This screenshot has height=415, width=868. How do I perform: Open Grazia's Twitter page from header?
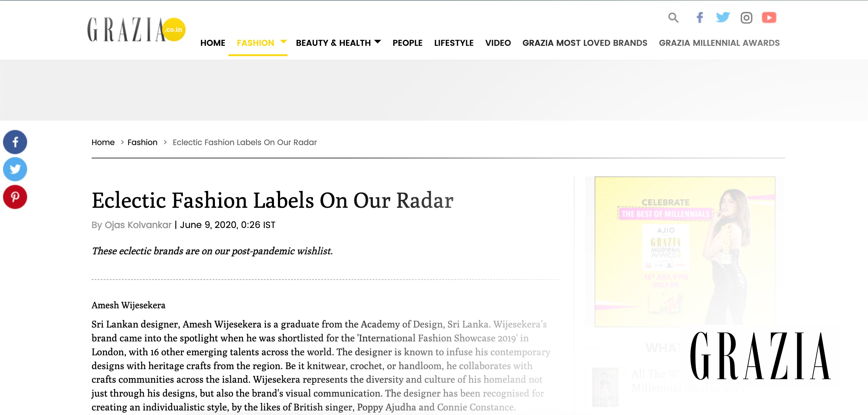(x=722, y=17)
